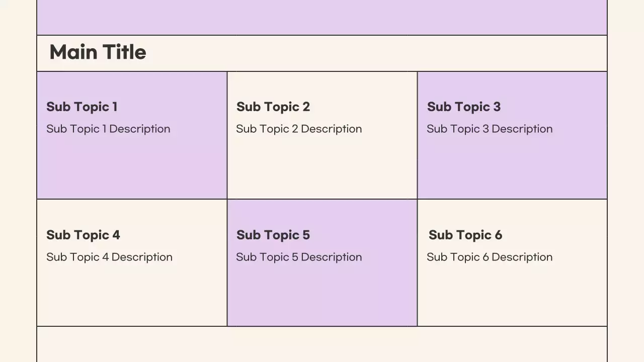The image size is (644, 362).
Task: Click the "Main Title" heading text
Action: pyautogui.click(x=98, y=52)
